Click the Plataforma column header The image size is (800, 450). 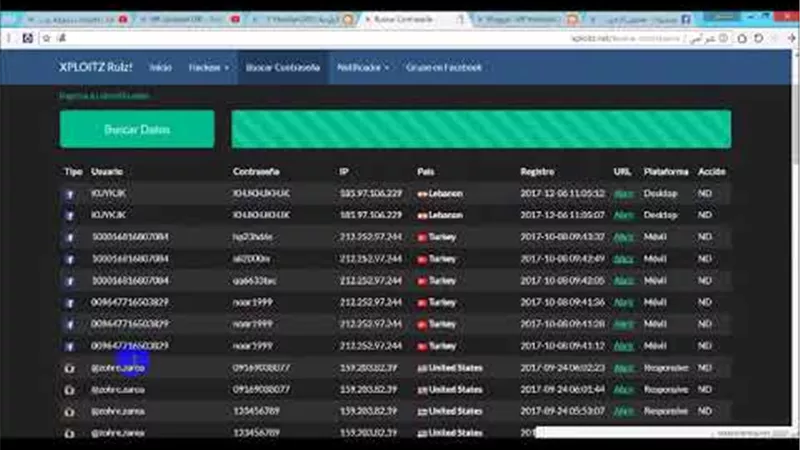click(x=666, y=171)
